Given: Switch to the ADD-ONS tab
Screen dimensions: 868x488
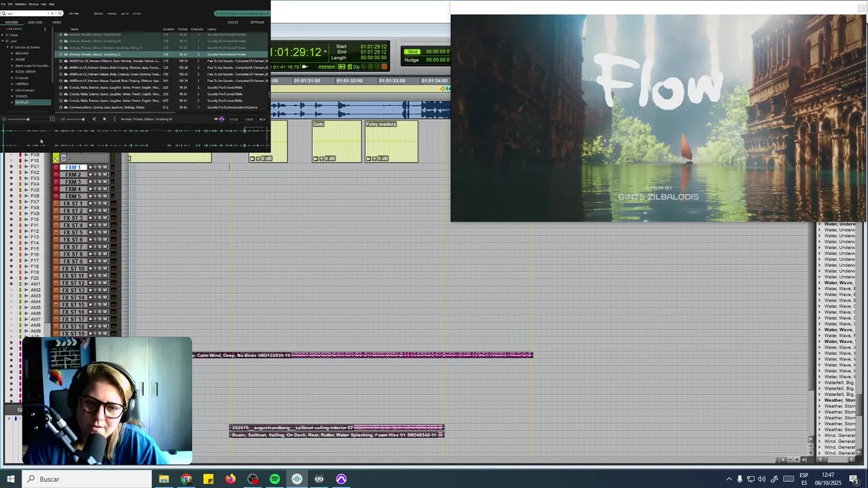Looking at the screenshot, I should [x=35, y=22].
